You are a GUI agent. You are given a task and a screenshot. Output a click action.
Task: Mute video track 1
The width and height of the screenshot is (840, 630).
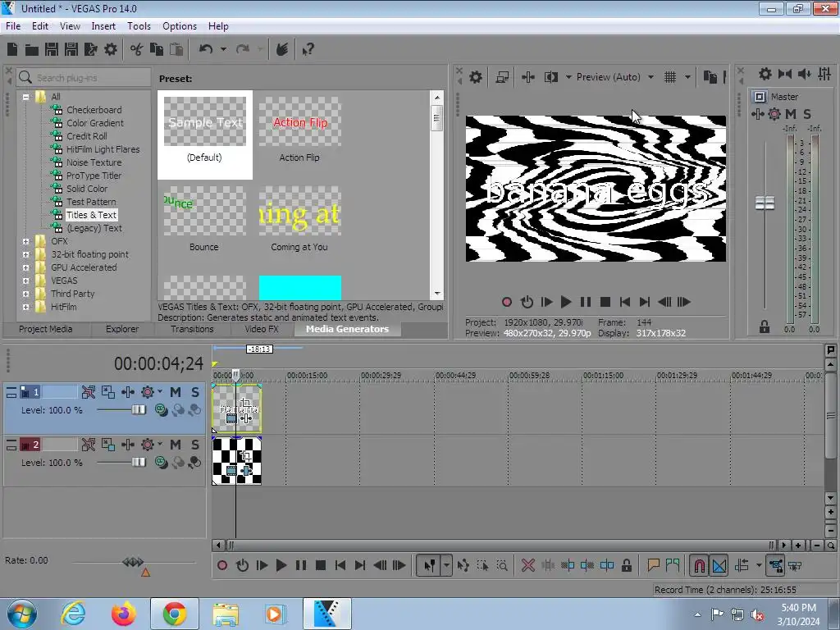176,392
